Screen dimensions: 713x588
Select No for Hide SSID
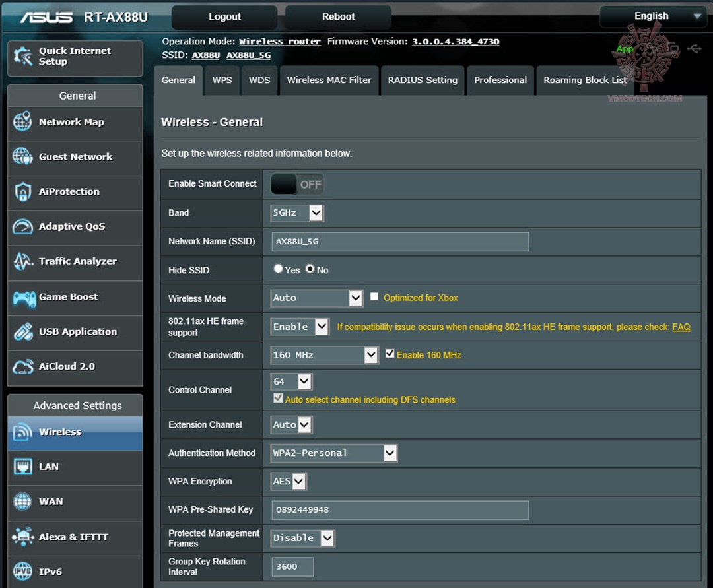[x=310, y=269]
